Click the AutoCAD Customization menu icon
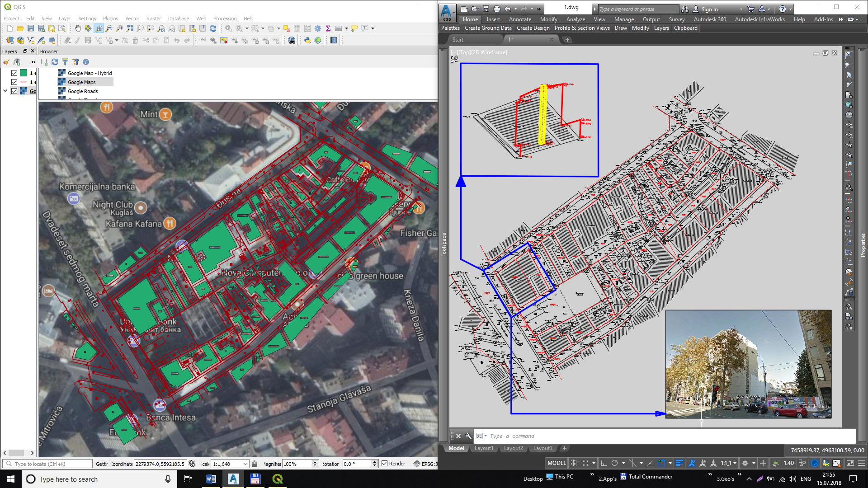This screenshot has height=488, width=868. pos(862,463)
